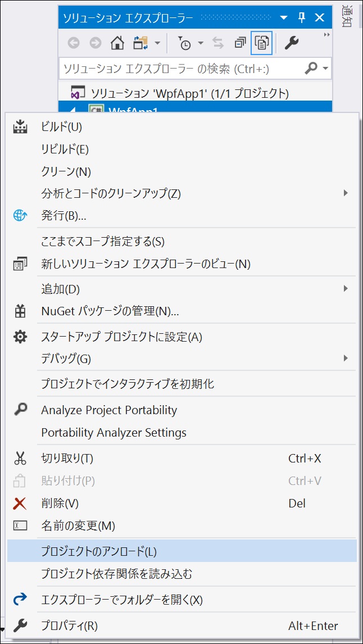Select プロジェクトでインタラクティブを初期化
This screenshot has height=644, width=363.
[182, 384]
